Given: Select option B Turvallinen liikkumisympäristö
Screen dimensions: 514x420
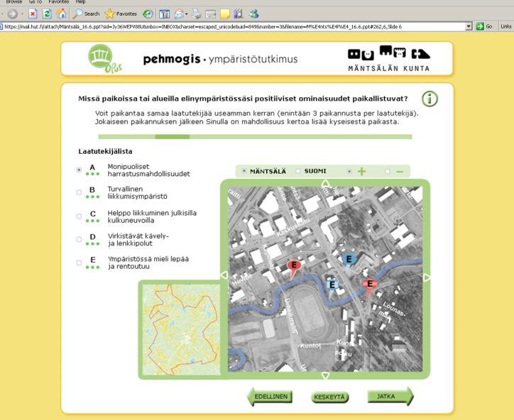Looking at the screenshot, I should tap(79, 192).
